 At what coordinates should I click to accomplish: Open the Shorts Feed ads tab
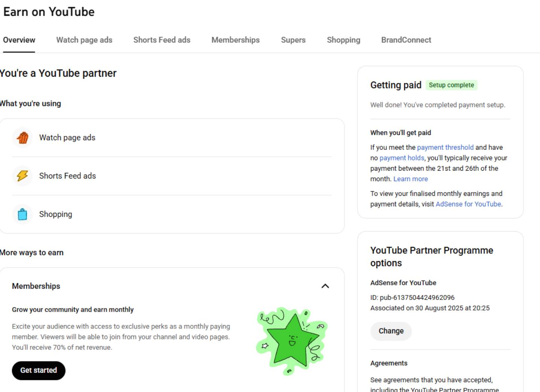point(162,40)
